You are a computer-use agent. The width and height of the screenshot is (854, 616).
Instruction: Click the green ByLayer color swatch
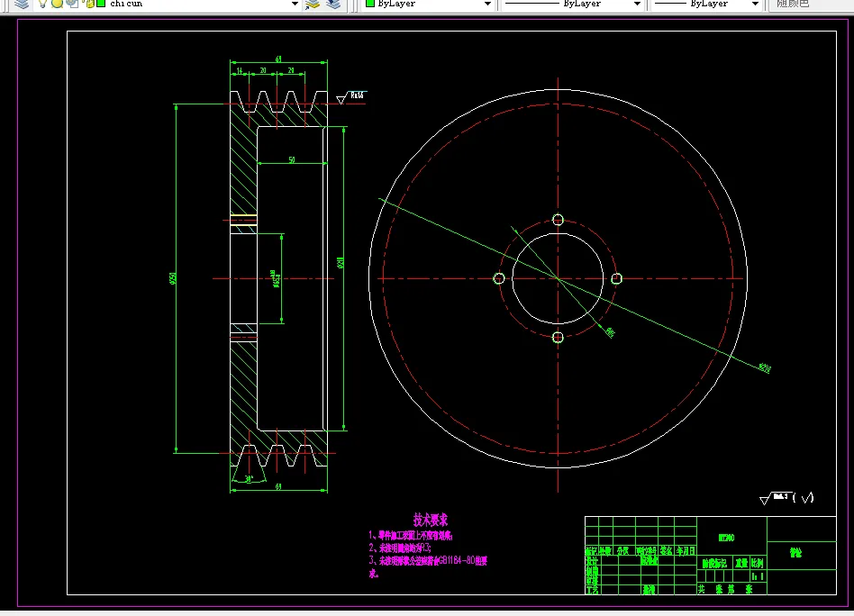pos(370,4)
